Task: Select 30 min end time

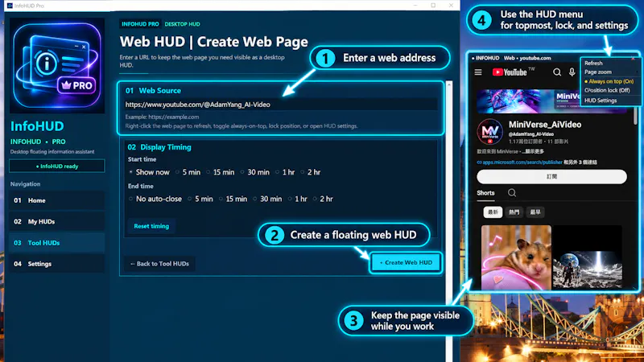Action: pos(267,199)
